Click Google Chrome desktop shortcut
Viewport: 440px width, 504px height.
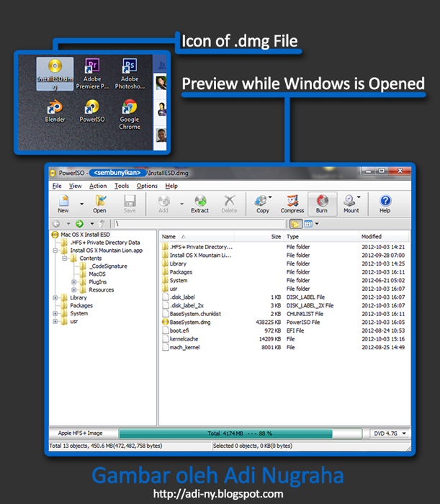[x=130, y=114]
